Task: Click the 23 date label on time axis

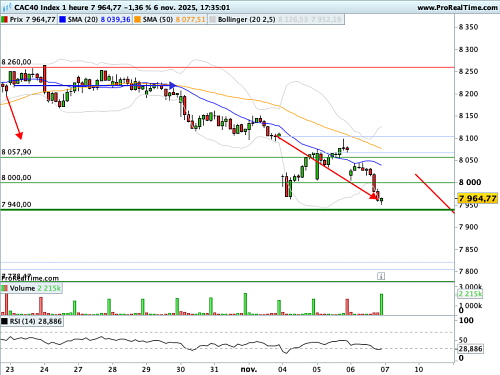Action: (10, 369)
